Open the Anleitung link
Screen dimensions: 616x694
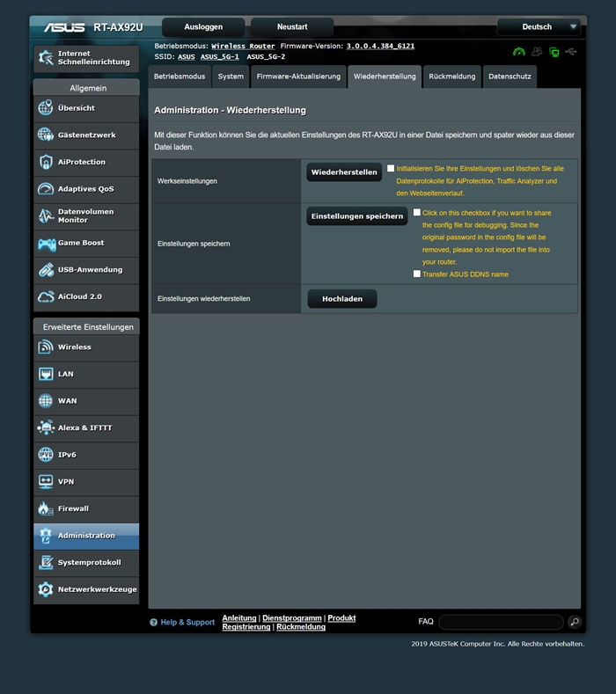tap(239, 617)
